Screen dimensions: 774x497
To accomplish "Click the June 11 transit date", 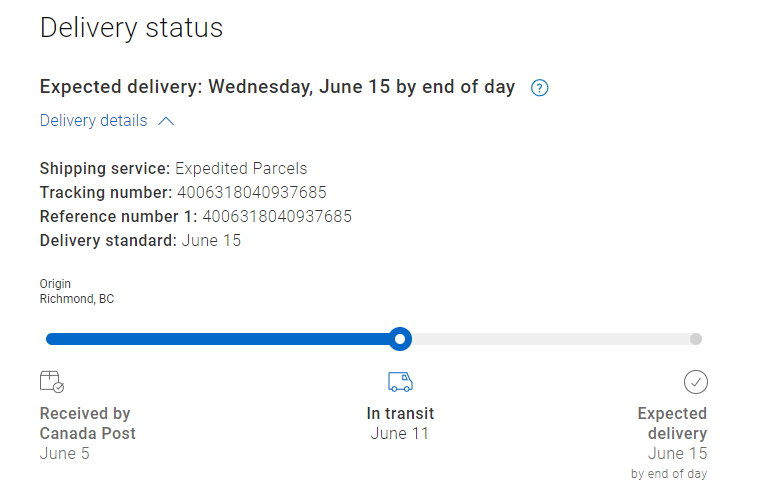I will click(400, 433).
